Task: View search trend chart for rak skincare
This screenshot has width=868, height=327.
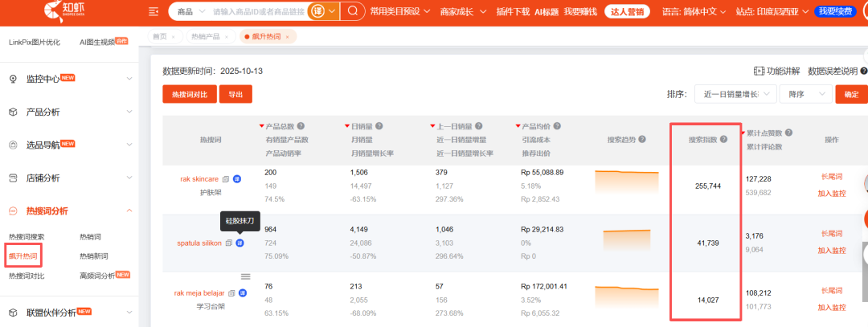Action: pos(627,181)
